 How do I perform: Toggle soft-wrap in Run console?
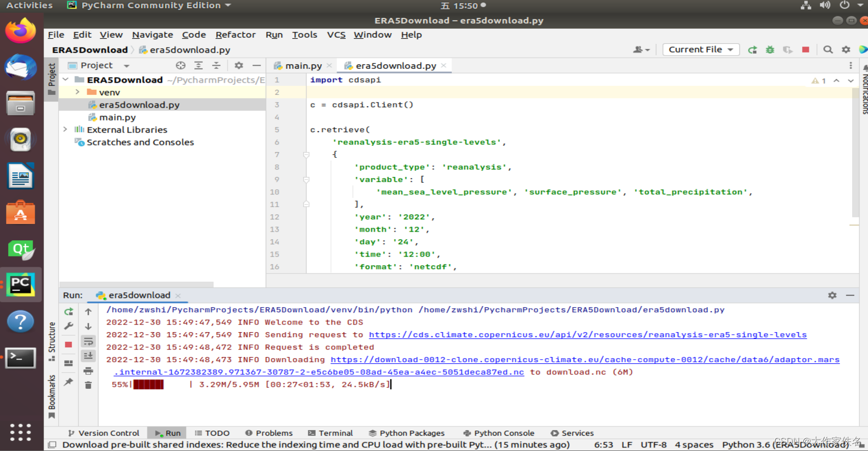[88, 341]
